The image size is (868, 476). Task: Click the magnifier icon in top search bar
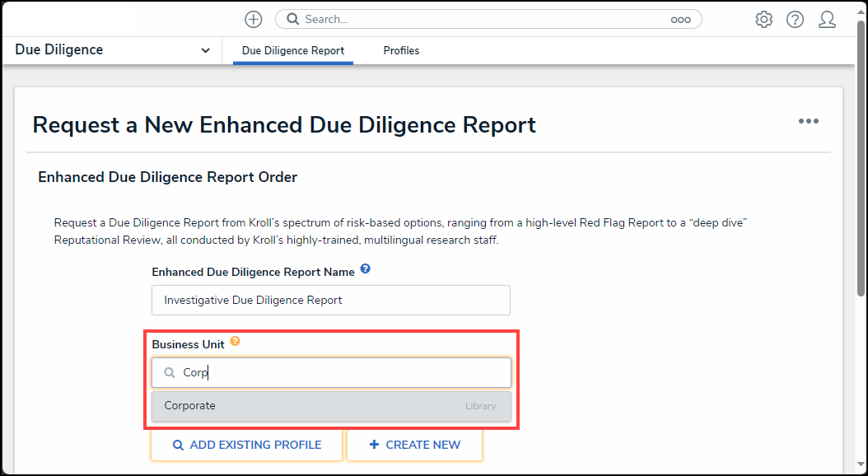click(293, 20)
